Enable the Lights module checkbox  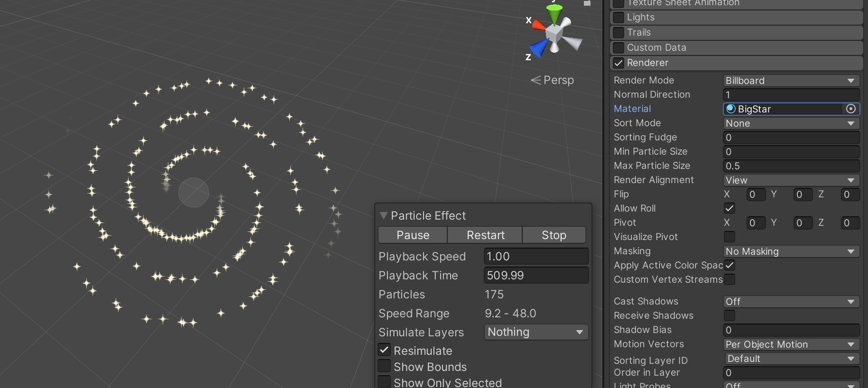tap(619, 18)
